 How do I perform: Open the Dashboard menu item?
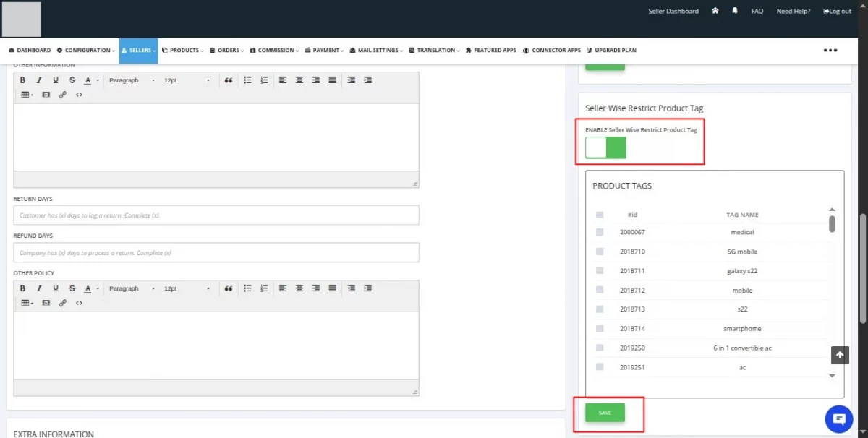[30, 51]
